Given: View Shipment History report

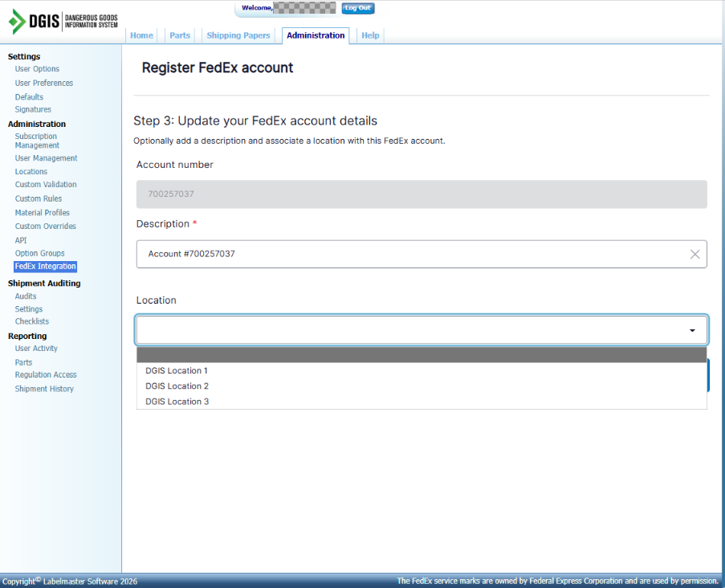Looking at the screenshot, I should click(44, 389).
